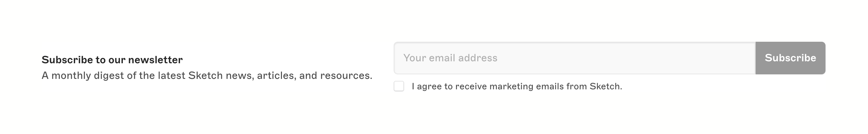Tick the marketing emails consent checkbox
Image resolution: width=868 pixels, height=134 pixels.
399,86
